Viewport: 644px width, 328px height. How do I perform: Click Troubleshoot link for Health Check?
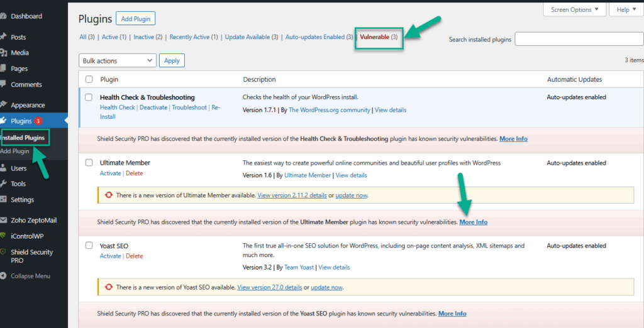coord(189,107)
